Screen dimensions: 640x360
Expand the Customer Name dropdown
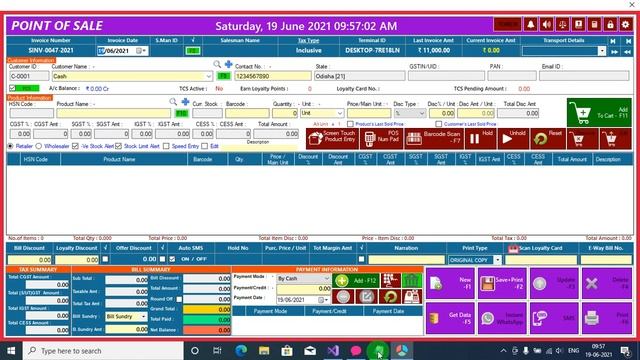pos(209,76)
